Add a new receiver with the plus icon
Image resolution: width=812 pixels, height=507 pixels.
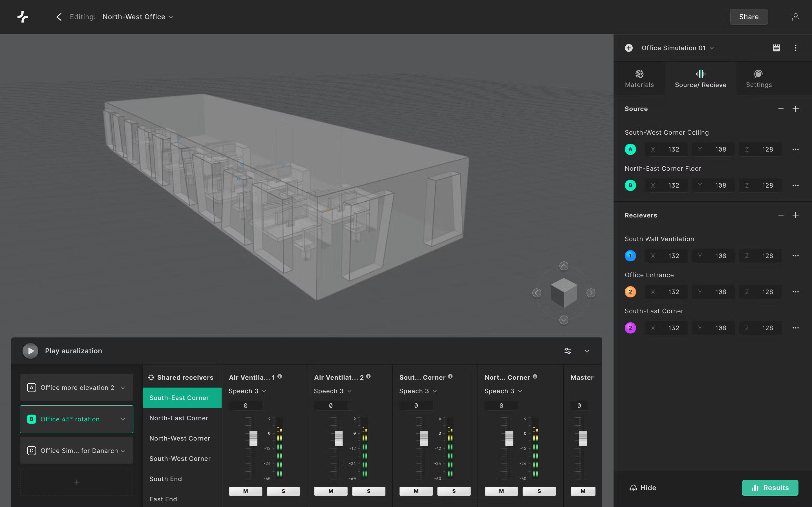796,215
